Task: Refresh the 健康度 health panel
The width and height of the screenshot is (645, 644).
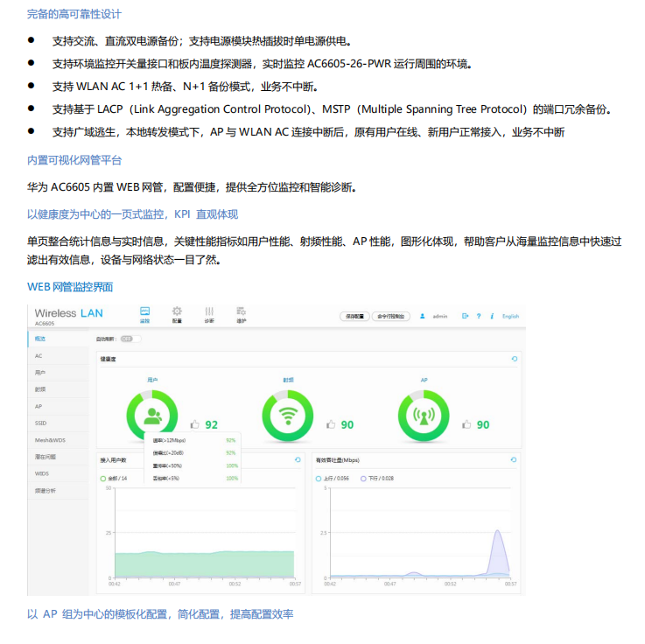Action: pyautogui.click(x=515, y=359)
